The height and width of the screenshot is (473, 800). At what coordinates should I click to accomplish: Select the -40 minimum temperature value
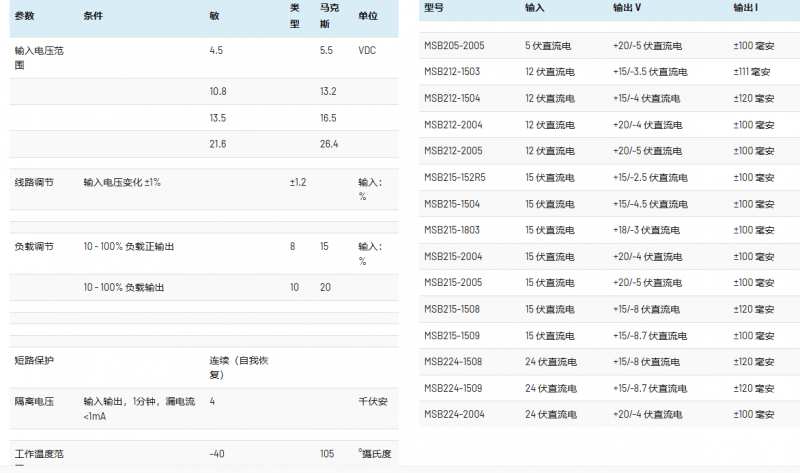pyautogui.click(x=217, y=454)
